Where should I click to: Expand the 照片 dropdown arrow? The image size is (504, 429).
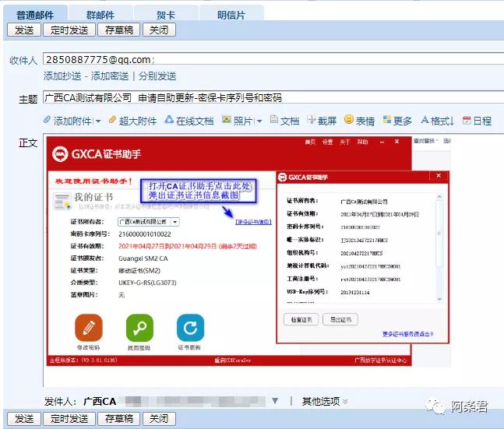(x=259, y=121)
